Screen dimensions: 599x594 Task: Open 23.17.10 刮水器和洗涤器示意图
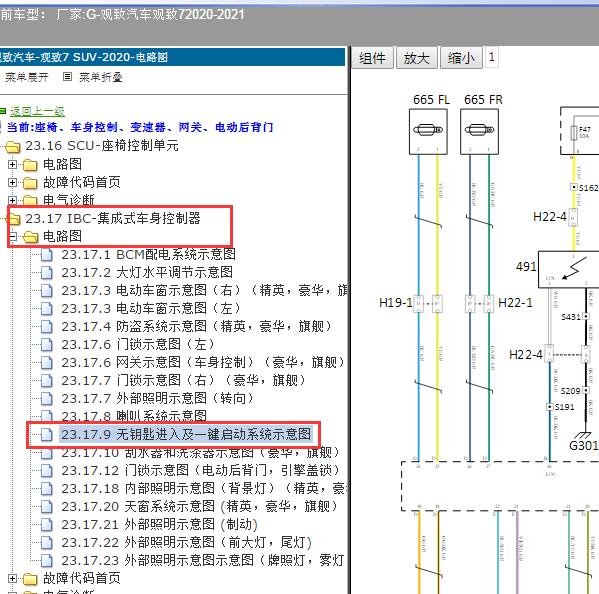[x=201, y=453]
